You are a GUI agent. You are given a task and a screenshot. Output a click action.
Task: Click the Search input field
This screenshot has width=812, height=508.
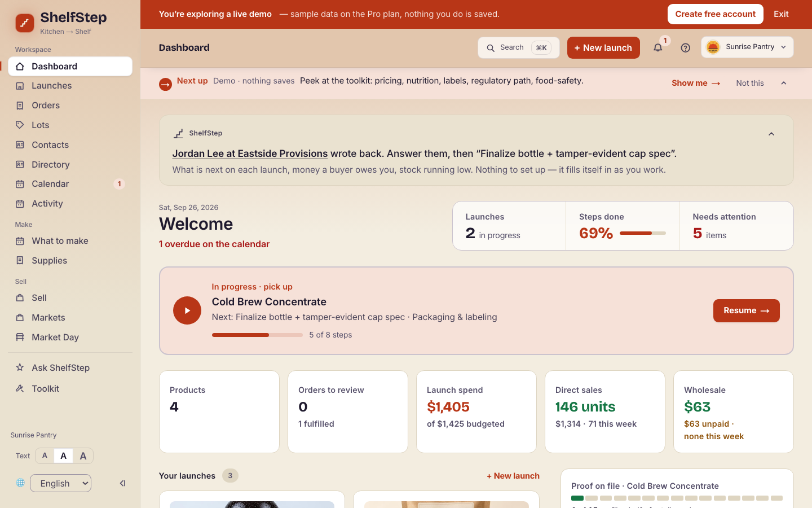click(x=519, y=48)
